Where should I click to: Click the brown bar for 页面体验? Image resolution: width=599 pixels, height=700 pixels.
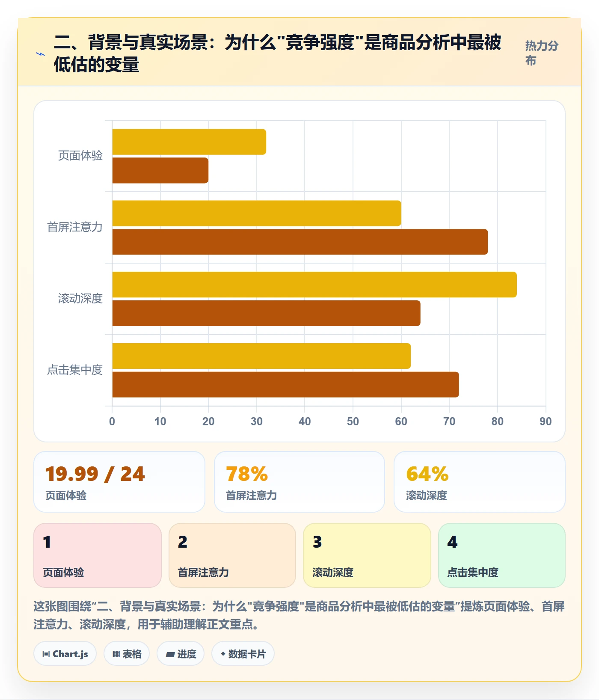tap(160, 170)
